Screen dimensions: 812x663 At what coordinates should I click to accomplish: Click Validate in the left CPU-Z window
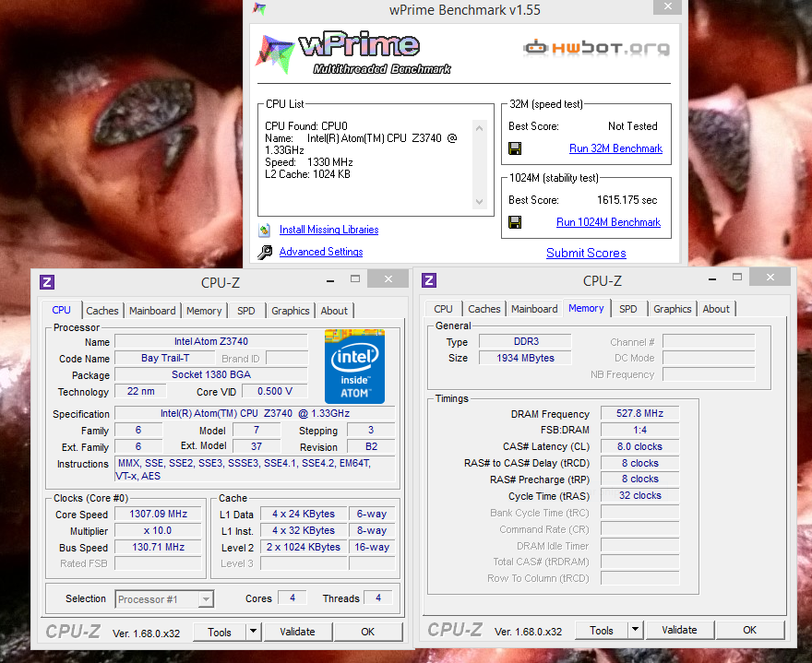click(x=297, y=632)
